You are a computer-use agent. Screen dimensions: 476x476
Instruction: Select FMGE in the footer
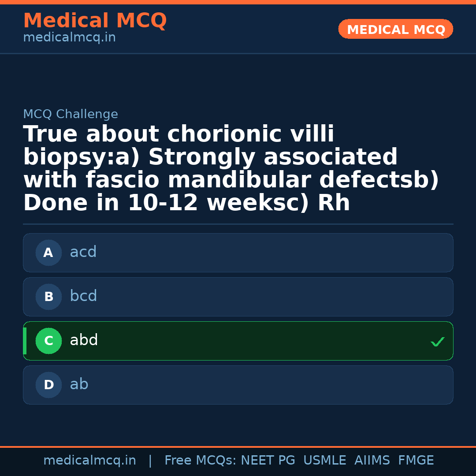coord(416,461)
